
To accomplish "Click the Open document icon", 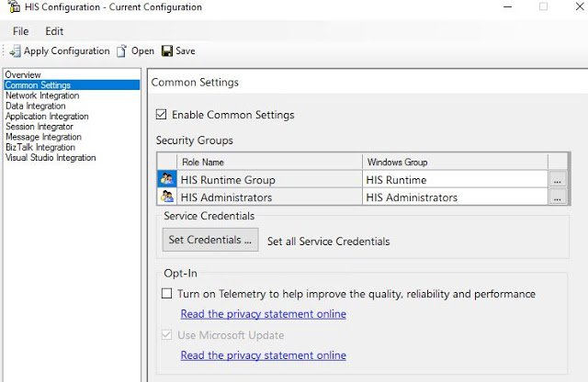I will (121, 51).
